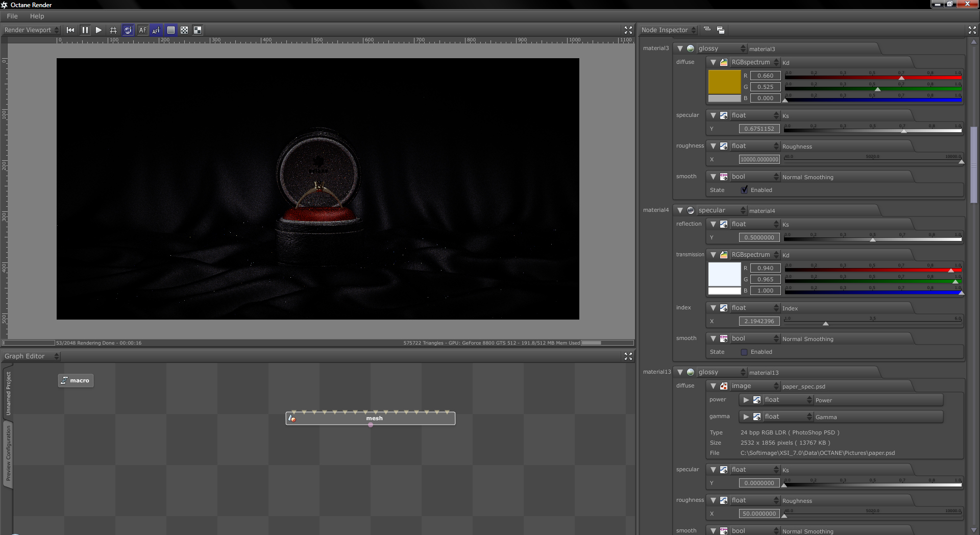Open the Render Viewport panel type dropdown
The height and width of the screenshot is (535, 980).
32,30
